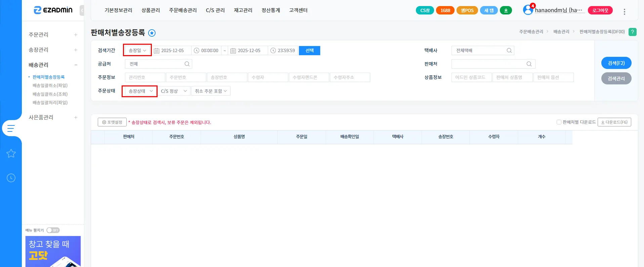This screenshot has width=644, height=267.
Task: Click the 수령자주소 input field
Action: point(350,77)
